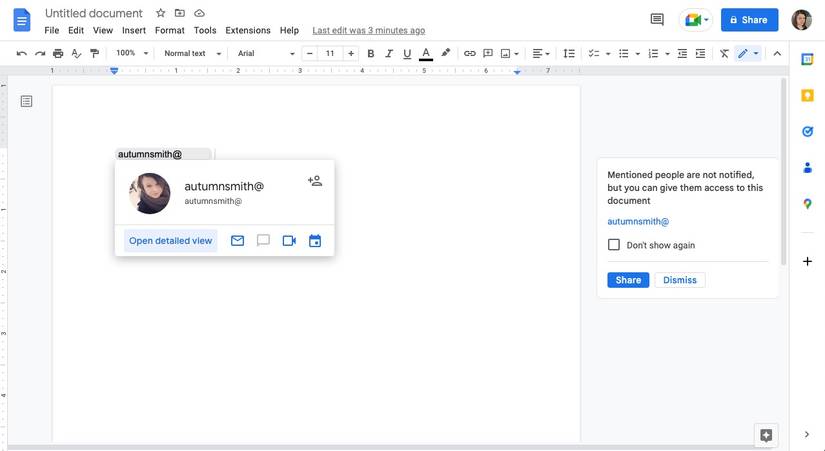Click the Decrease indent icon
Viewport: 825px width, 451px height.
(682, 53)
